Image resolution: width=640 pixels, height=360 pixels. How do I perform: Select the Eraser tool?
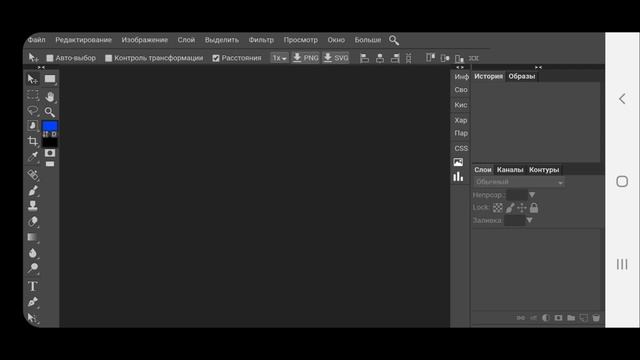33,222
